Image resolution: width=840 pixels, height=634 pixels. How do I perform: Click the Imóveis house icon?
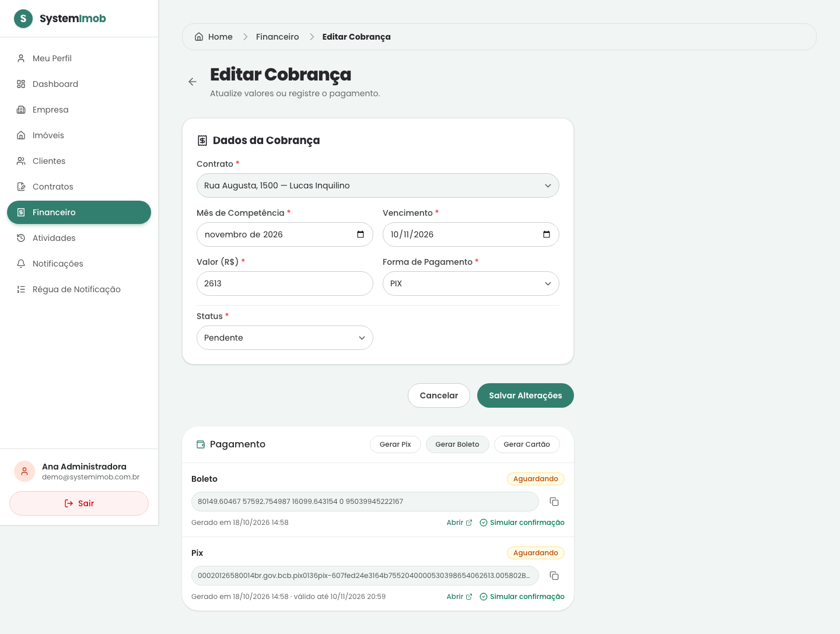pos(21,135)
